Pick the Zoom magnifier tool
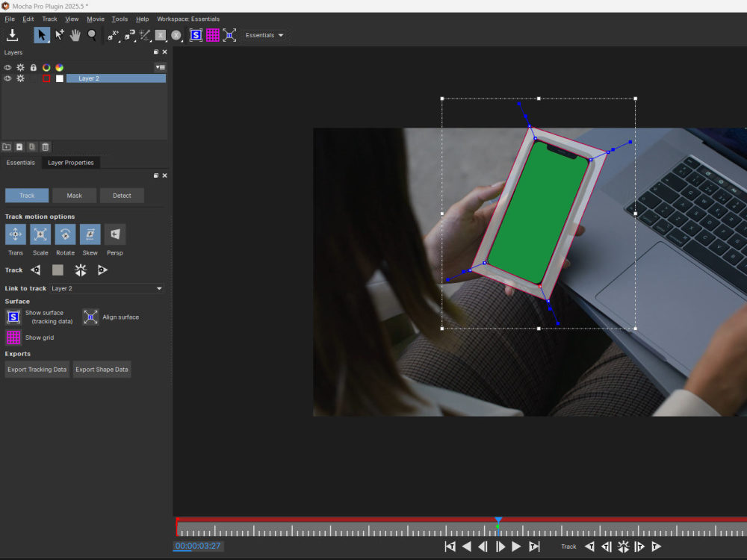The width and height of the screenshot is (747, 560). tap(92, 35)
